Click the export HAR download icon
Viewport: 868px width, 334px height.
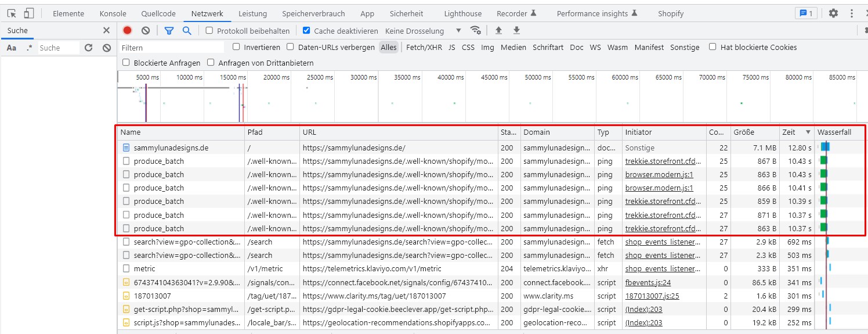pos(516,31)
